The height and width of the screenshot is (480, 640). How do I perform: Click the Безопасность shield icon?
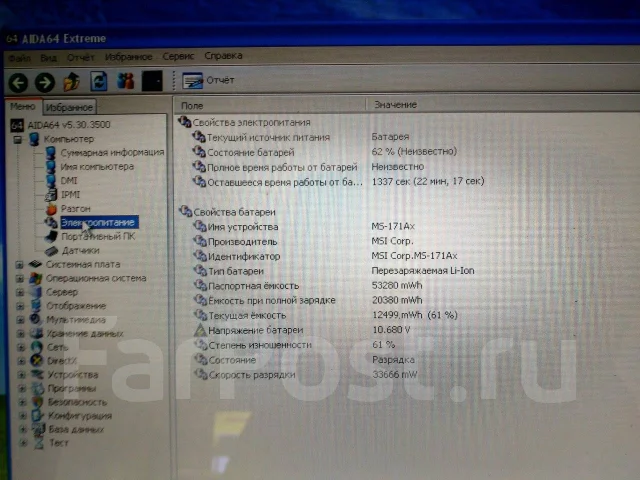pyautogui.click(x=38, y=402)
